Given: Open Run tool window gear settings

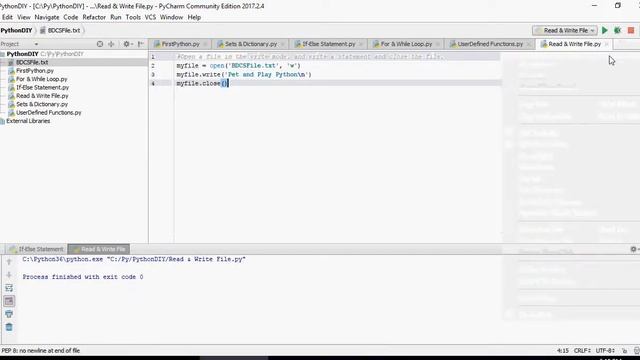Looking at the screenshot, I should [x=633, y=249].
